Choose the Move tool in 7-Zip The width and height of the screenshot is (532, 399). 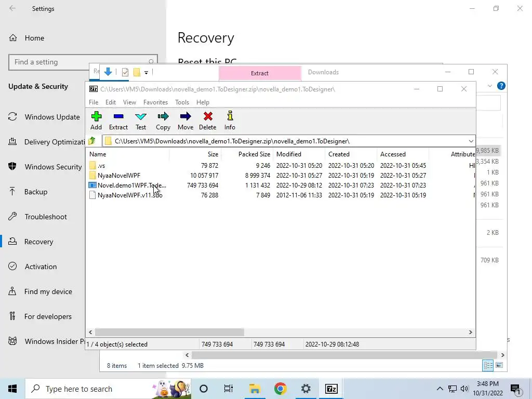coord(185,121)
